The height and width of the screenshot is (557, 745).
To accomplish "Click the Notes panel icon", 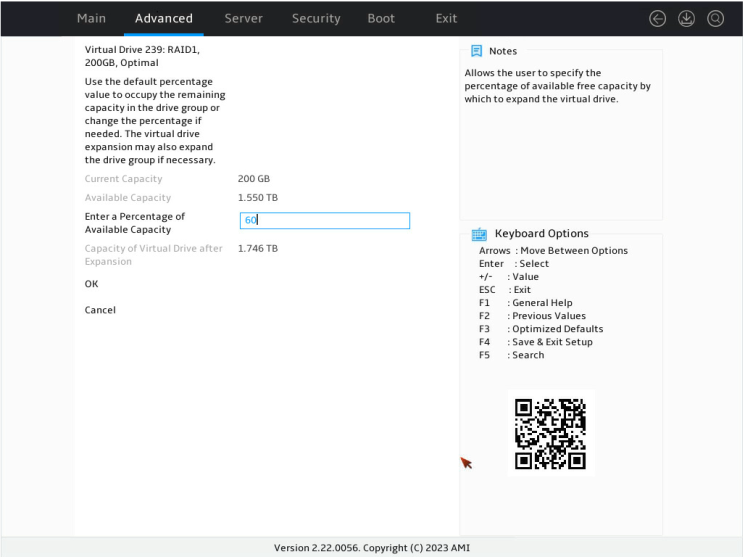I will tap(476, 51).
